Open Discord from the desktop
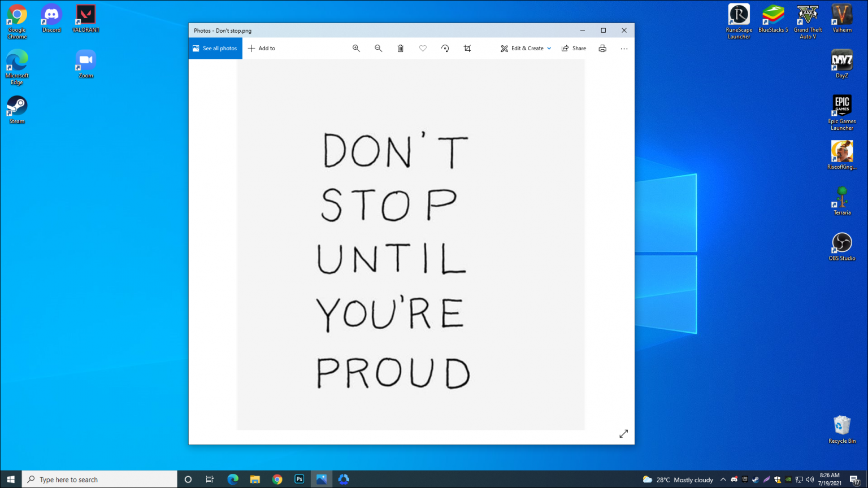 pyautogui.click(x=51, y=14)
